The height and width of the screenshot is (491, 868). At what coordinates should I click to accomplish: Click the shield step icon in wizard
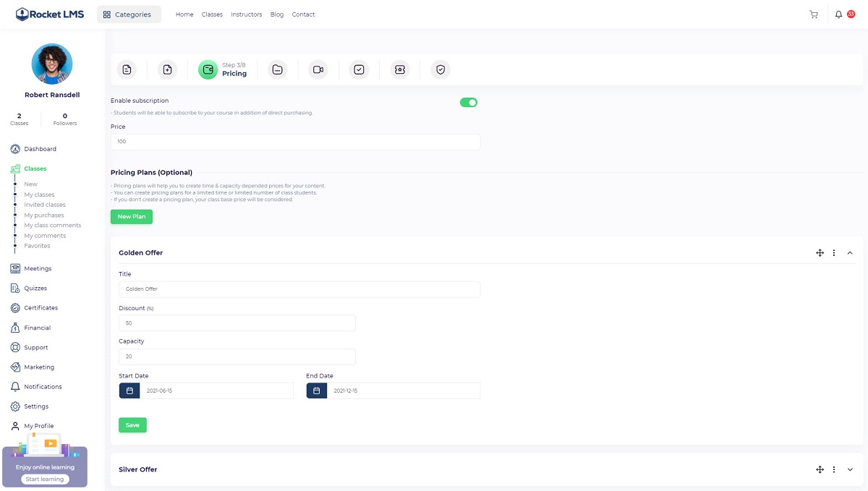(x=440, y=69)
